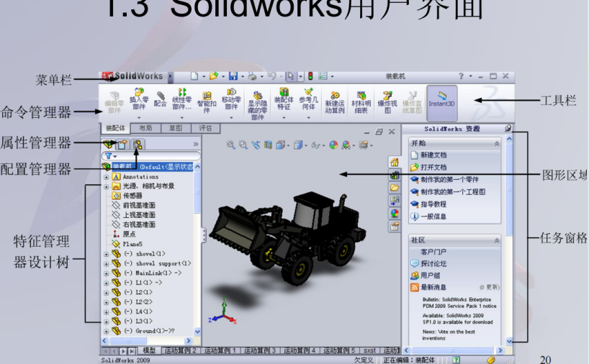Image resolution: width=589 pixels, height=364 pixels.
Task: Open dropdown arrow next to Save icon
Action: pos(242,76)
